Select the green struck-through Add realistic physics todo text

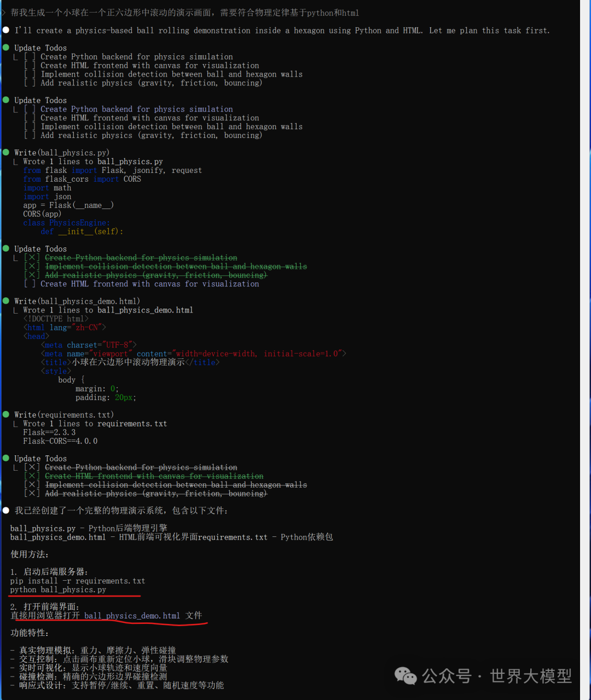point(156,275)
